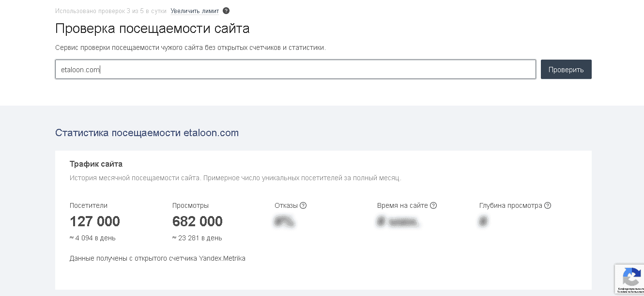Click the Глубина просмотра help icon
The image size is (644, 296).
pyautogui.click(x=548, y=205)
